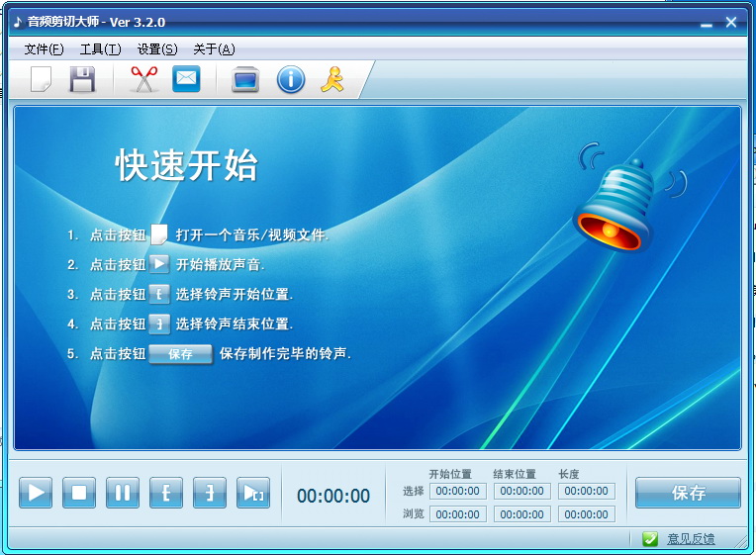Click the red scissors cut icon
The image size is (756, 555).
pyautogui.click(x=144, y=79)
